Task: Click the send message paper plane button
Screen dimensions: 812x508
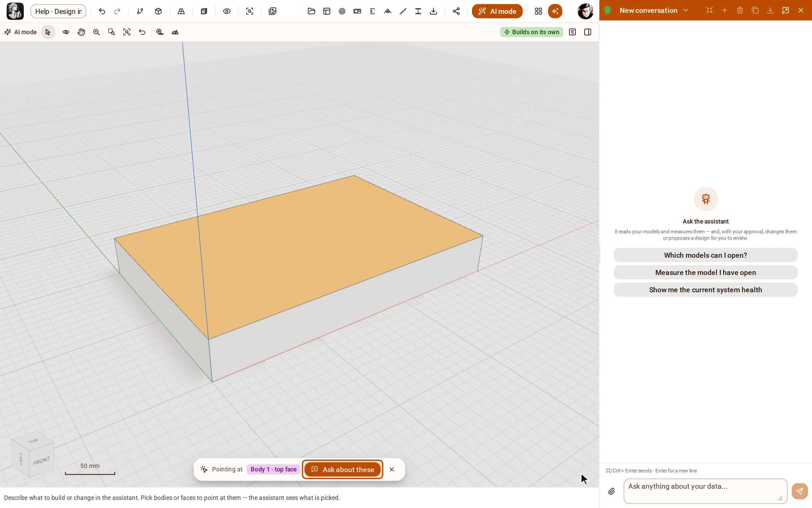Action: (x=799, y=491)
